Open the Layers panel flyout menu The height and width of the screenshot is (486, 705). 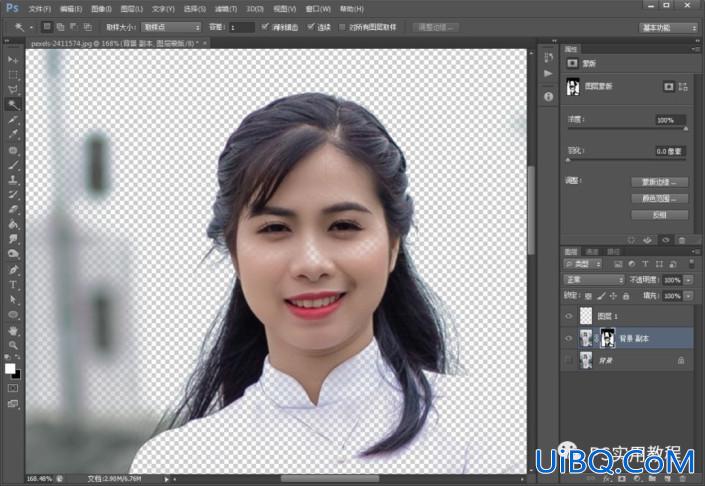[696, 251]
